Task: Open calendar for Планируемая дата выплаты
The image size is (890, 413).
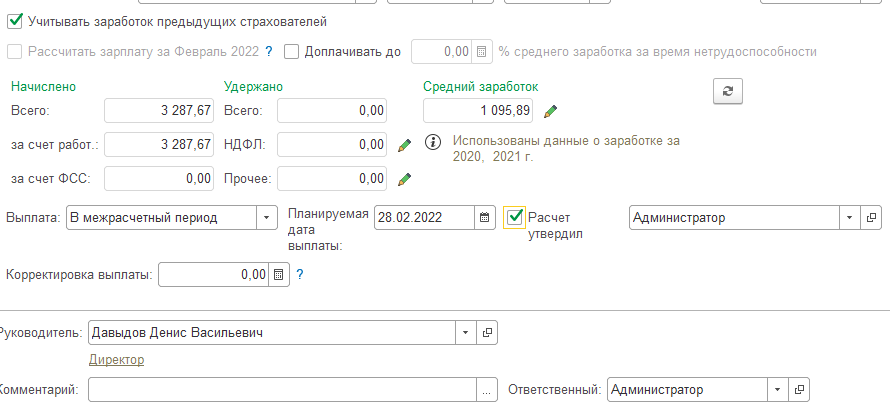Action: click(x=484, y=217)
